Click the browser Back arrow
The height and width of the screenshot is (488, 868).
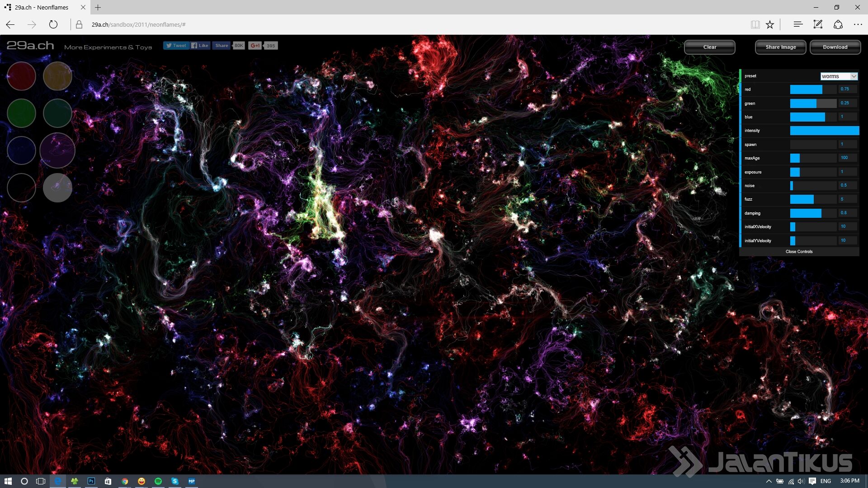(x=10, y=24)
